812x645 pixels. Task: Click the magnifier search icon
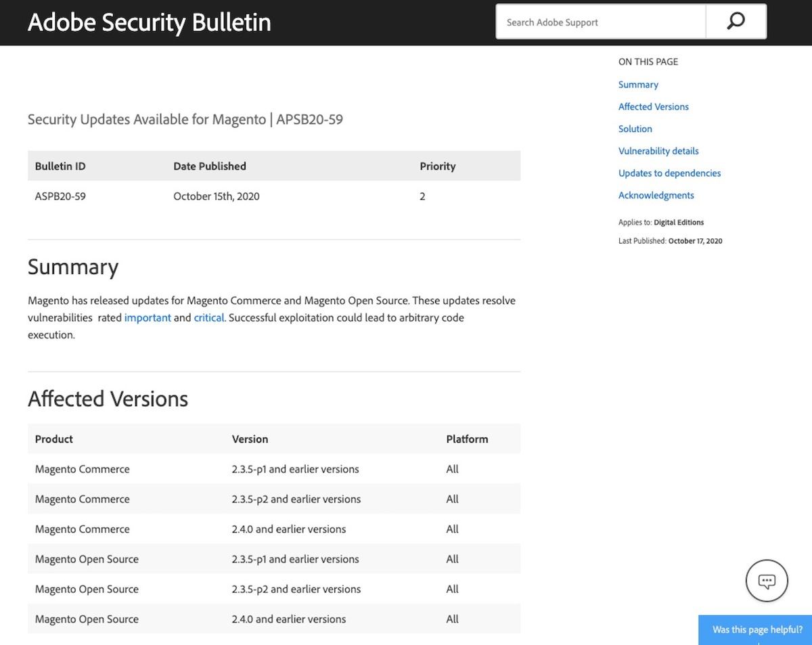tap(736, 22)
